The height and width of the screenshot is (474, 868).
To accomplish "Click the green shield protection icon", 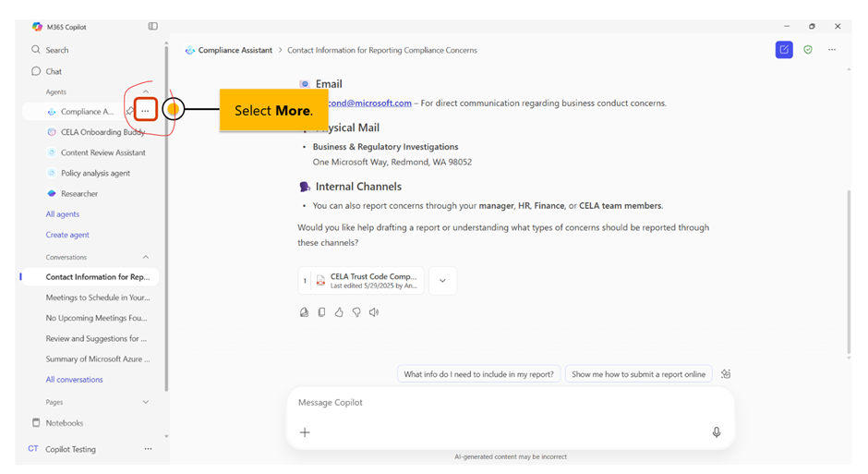I will point(808,50).
